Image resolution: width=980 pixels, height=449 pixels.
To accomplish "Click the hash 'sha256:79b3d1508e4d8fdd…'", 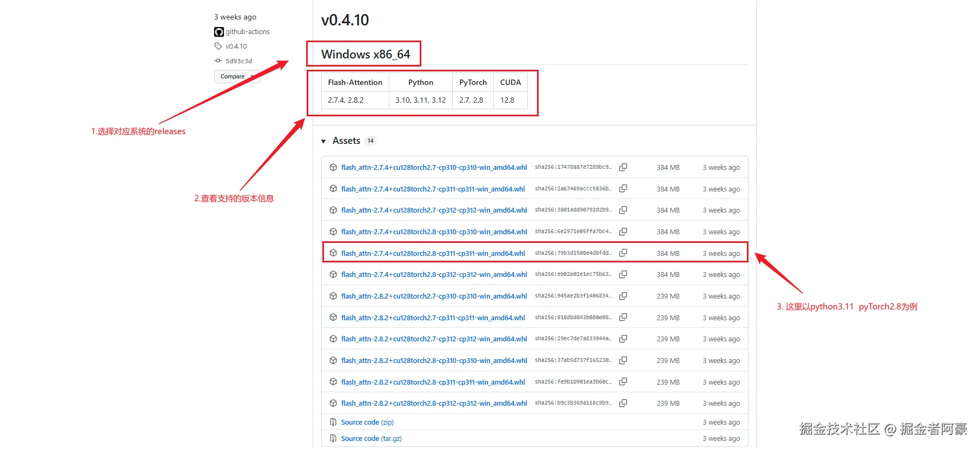I will point(573,253).
